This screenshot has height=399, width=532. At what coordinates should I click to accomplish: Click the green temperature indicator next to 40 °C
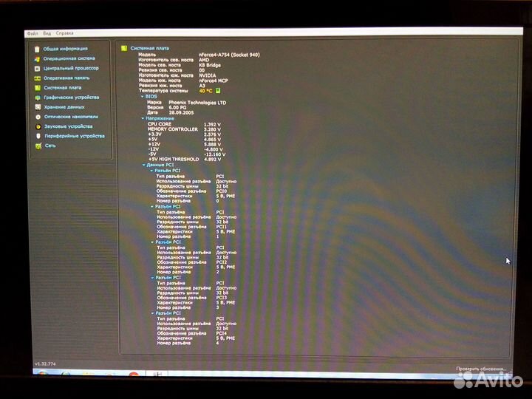(x=218, y=91)
